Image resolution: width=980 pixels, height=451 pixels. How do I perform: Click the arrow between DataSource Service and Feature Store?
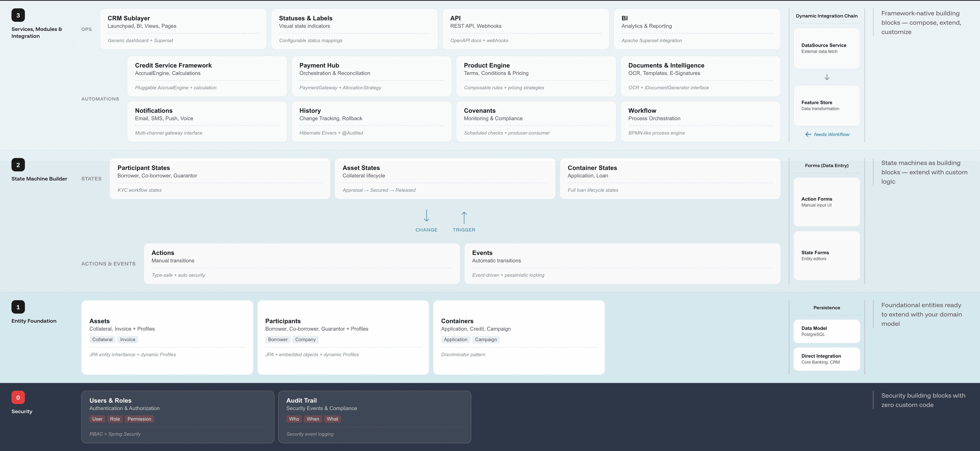pyautogui.click(x=827, y=77)
